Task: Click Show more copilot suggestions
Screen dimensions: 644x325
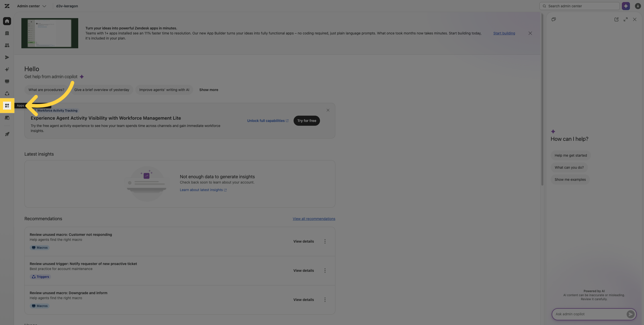Action: [209, 90]
